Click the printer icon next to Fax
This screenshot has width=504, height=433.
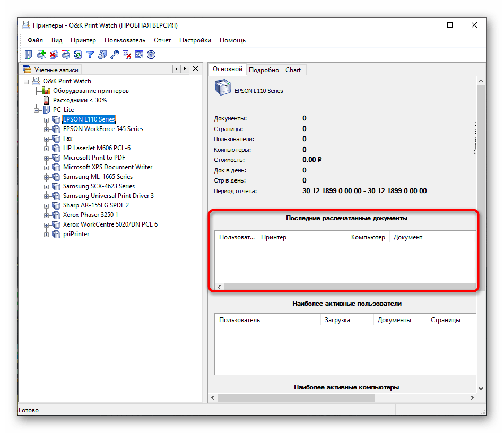[56, 139]
